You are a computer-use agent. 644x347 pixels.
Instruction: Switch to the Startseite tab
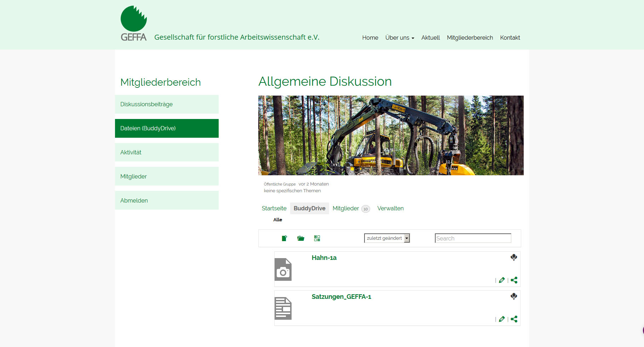click(x=274, y=208)
